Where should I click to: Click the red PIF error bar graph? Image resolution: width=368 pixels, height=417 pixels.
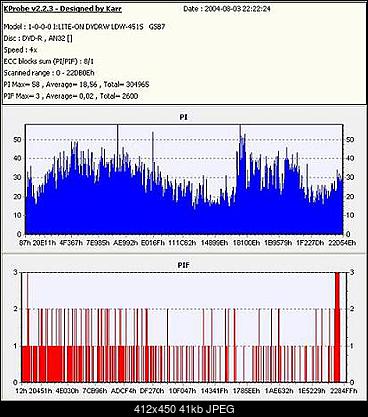[x=184, y=327]
